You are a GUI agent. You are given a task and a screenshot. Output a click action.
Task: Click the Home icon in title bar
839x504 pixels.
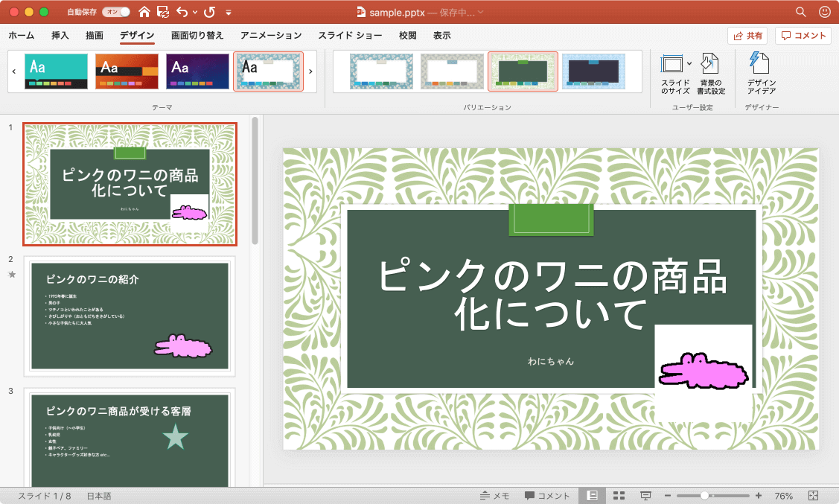[x=144, y=12]
